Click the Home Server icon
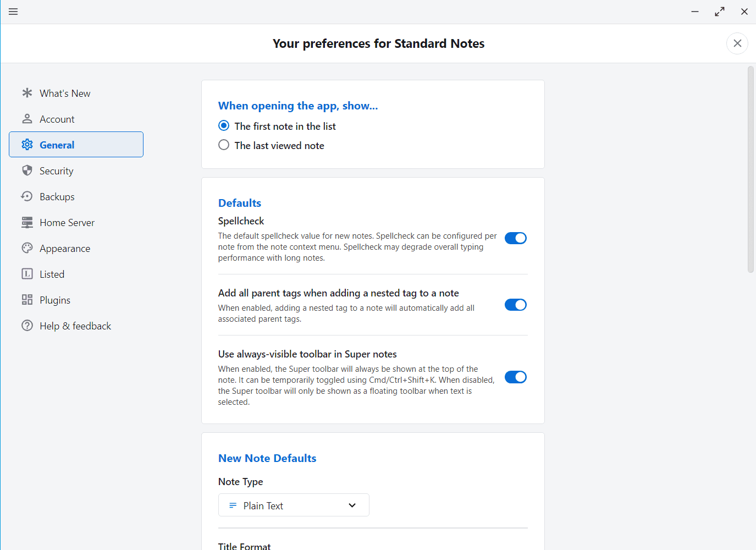Image resolution: width=756 pixels, height=550 pixels. point(27,222)
